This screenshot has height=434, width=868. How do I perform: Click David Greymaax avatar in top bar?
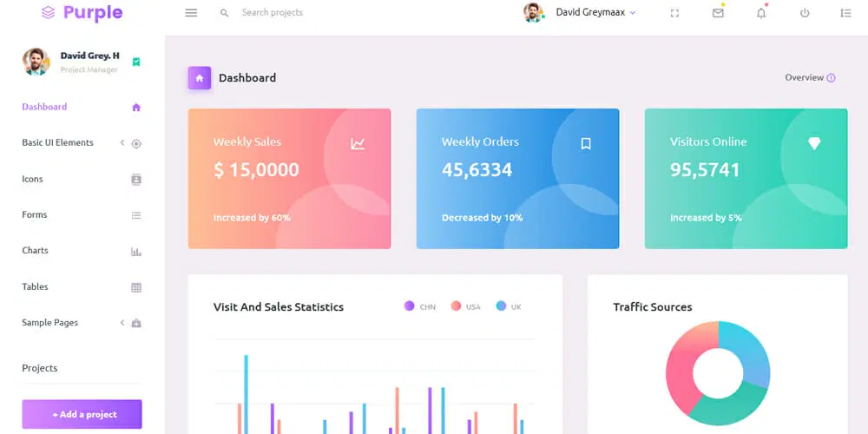coord(534,12)
